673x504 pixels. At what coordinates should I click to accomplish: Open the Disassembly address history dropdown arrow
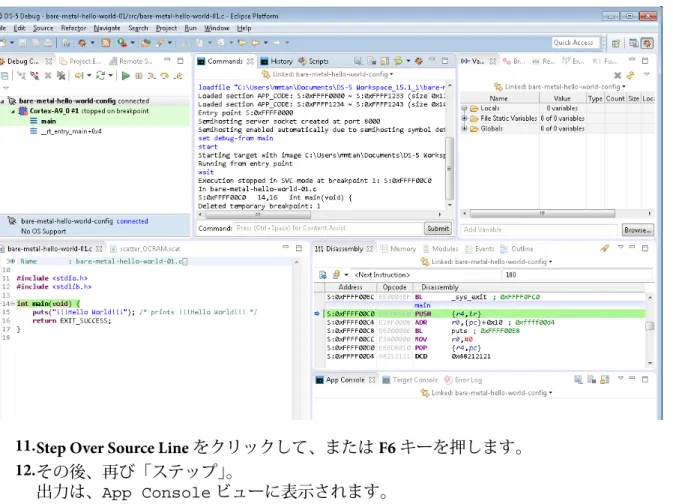pos(346,275)
